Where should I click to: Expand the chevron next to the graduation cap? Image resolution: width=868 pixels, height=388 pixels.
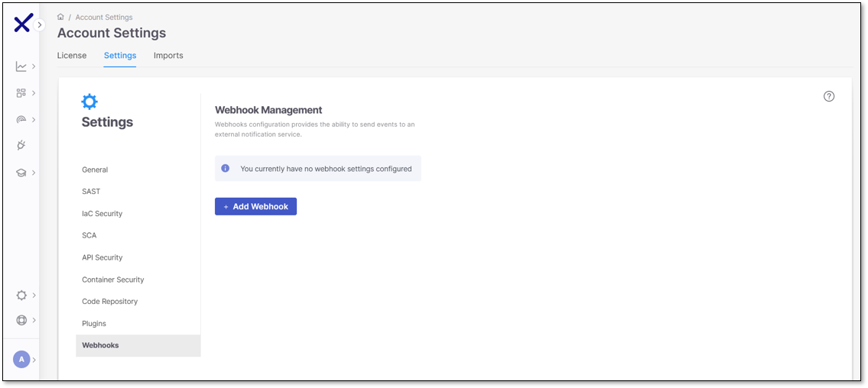pyautogui.click(x=34, y=173)
